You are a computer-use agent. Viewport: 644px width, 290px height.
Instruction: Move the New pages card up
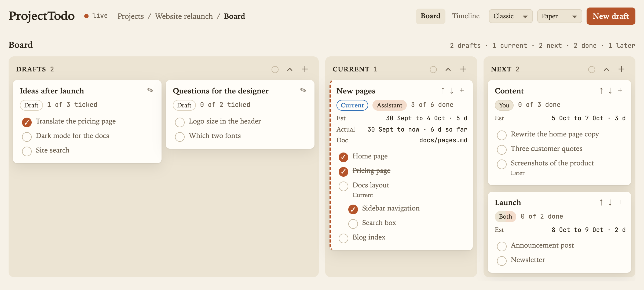pyautogui.click(x=443, y=91)
